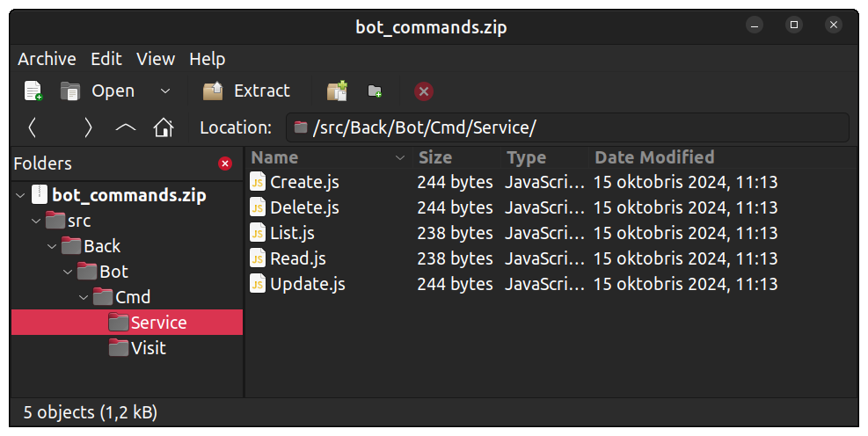The width and height of the screenshot is (868, 436).
Task: Sort by the Type column header
Action: tap(545, 157)
